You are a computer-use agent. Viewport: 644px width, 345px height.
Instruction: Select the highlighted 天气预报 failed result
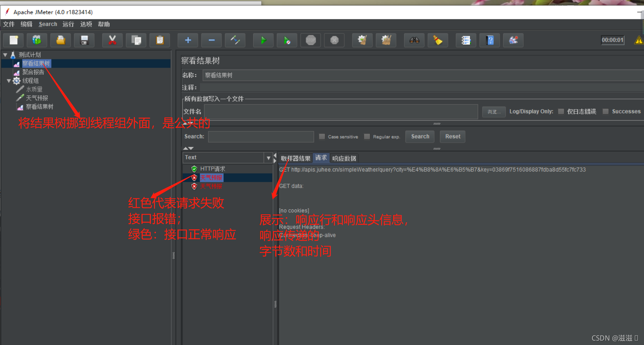tap(211, 178)
